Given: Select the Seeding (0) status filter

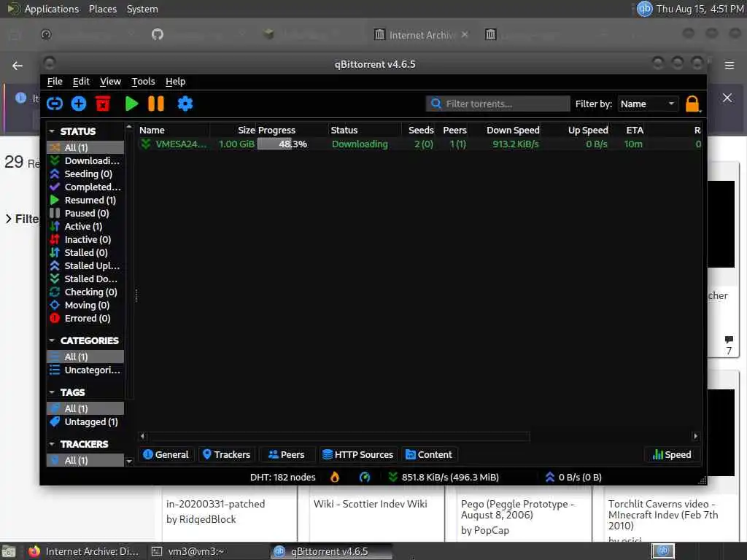Looking at the screenshot, I should point(86,174).
